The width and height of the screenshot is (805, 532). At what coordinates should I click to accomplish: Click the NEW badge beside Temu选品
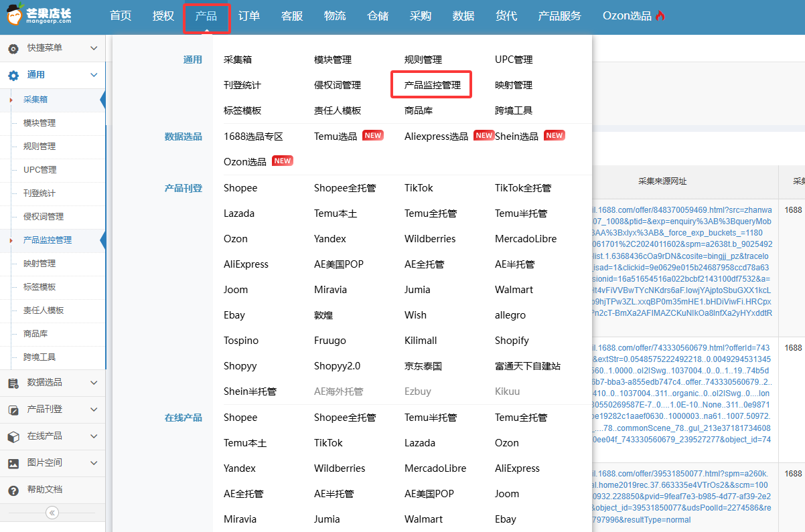[373, 135]
